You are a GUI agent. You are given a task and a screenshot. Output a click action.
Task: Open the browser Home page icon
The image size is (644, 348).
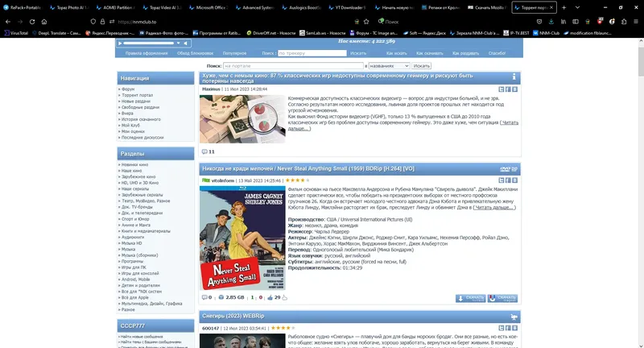click(x=44, y=22)
